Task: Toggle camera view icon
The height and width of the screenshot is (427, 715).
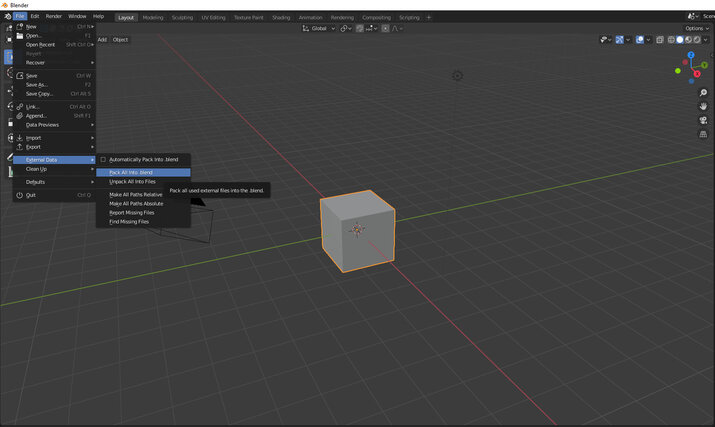Action: [x=703, y=120]
